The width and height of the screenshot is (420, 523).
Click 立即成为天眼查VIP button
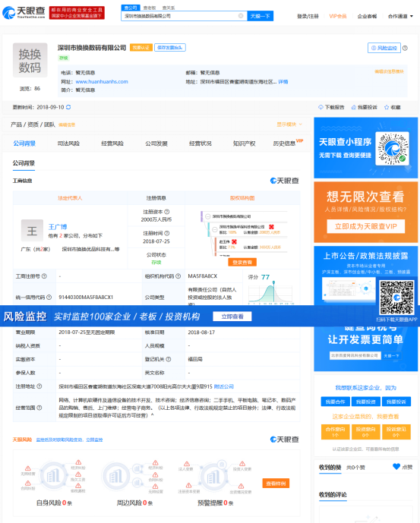(365, 226)
